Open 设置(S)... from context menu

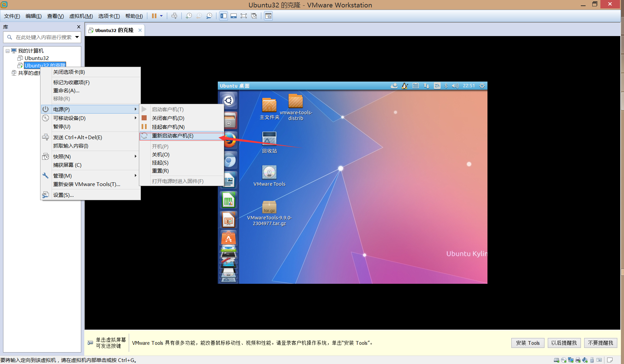(x=90, y=195)
